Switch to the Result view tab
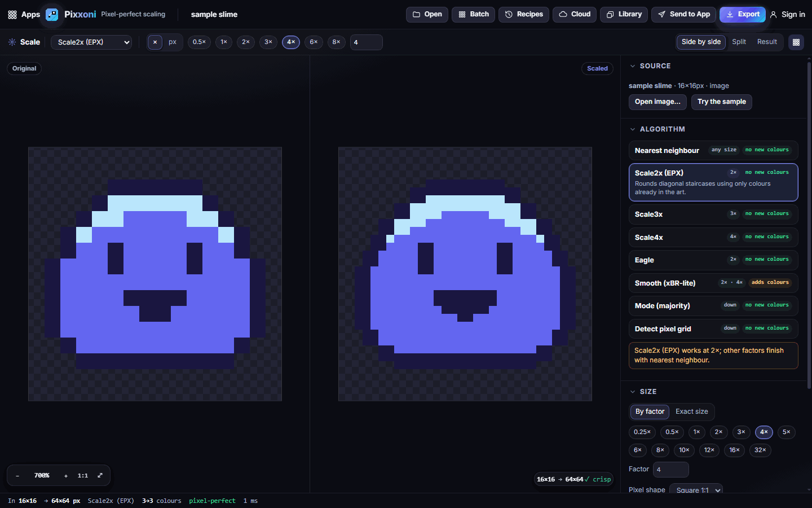 click(x=767, y=42)
